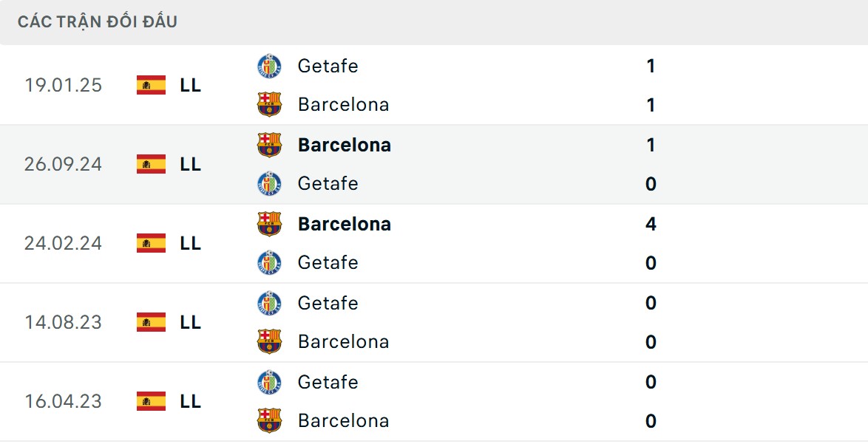868x444 pixels.
Task: Click the bold Barcelona text from 26.09.24
Action: pos(344,145)
